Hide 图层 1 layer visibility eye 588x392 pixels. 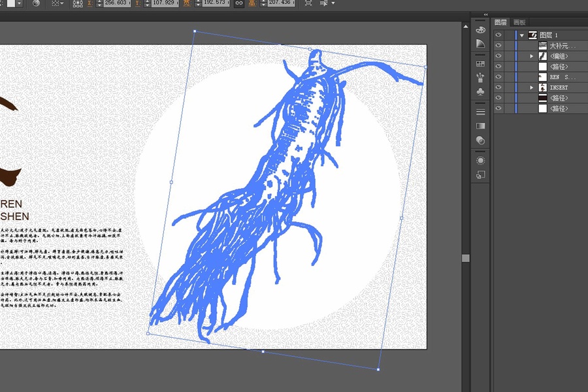[498, 35]
